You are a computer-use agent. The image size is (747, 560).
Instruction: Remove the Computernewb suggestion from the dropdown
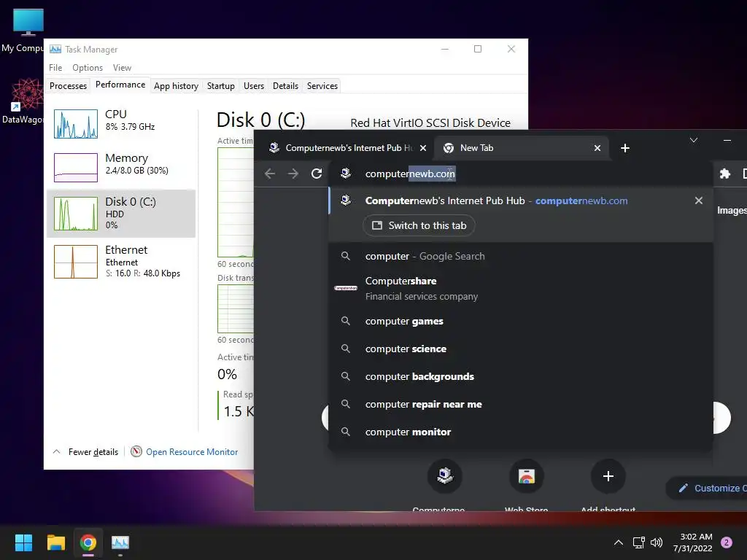(698, 201)
